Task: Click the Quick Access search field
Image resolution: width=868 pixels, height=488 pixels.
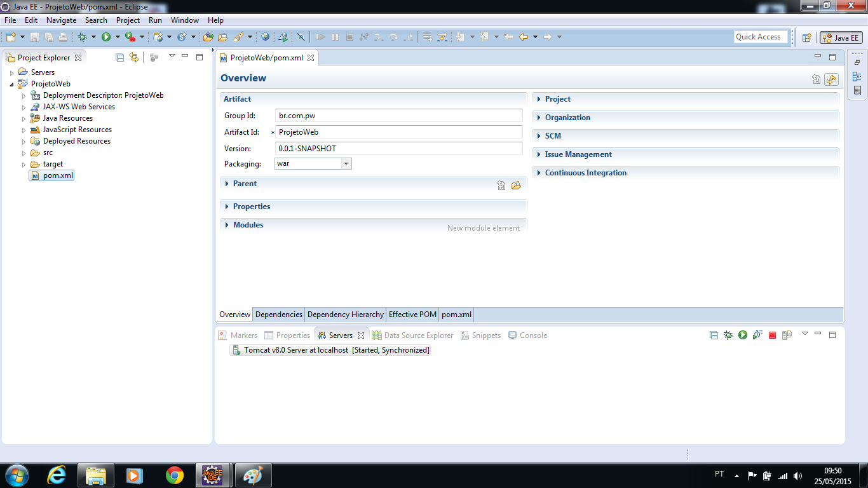Action: point(761,37)
